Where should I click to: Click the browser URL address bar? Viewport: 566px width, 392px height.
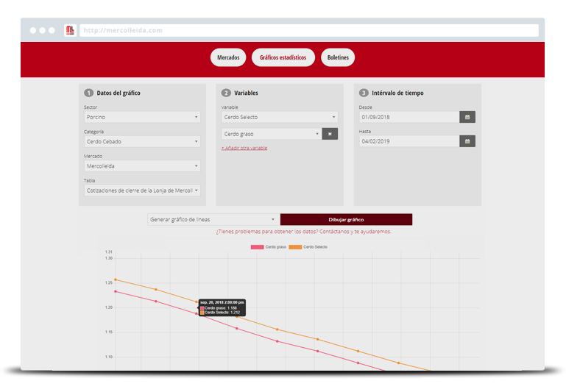click(x=309, y=30)
